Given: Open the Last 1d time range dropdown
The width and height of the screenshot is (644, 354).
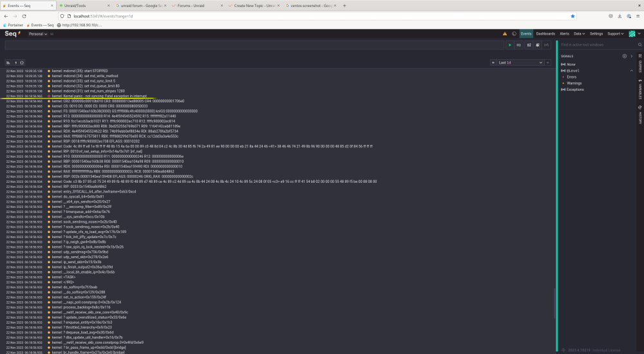Looking at the screenshot, I should coord(520,62).
